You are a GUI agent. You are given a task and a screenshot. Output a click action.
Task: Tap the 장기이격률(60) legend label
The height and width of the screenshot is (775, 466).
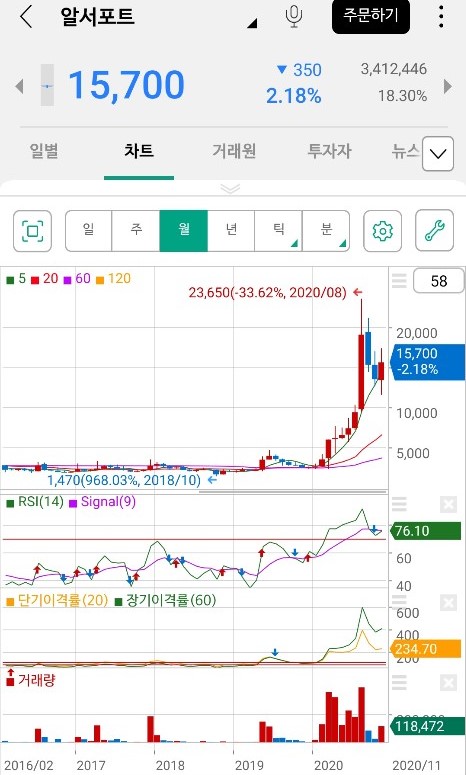[x=166, y=601]
